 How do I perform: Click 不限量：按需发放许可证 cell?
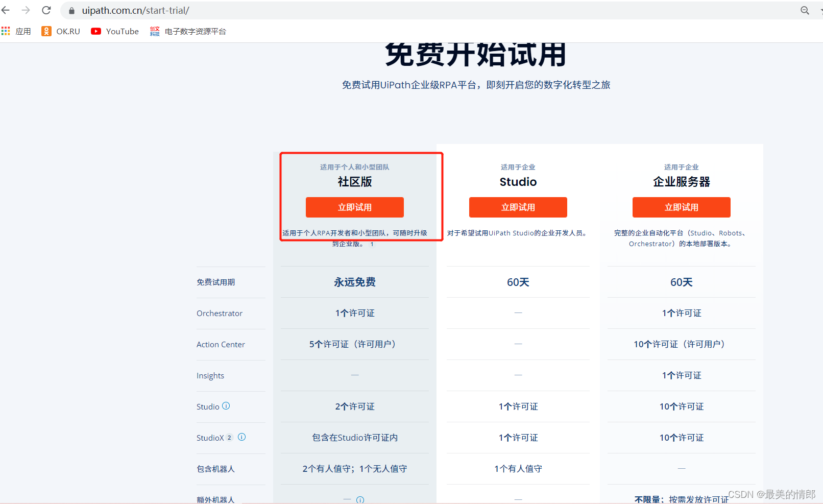(682, 499)
